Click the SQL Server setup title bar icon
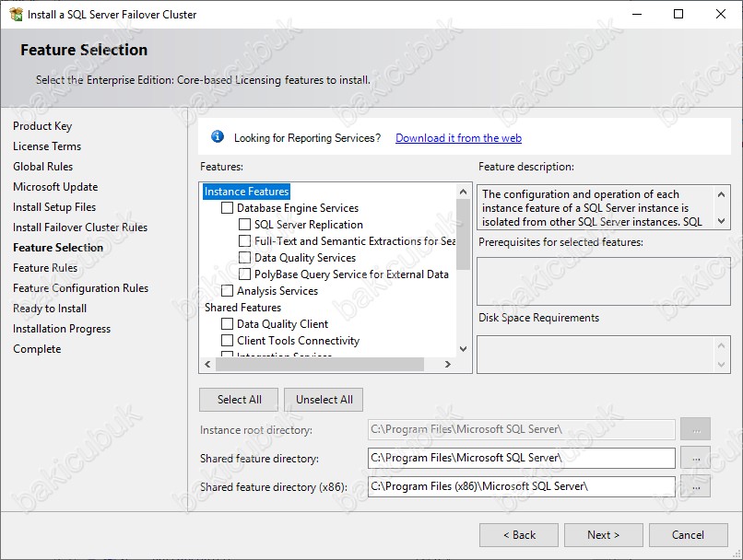743x560 pixels. click(x=16, y=14)
